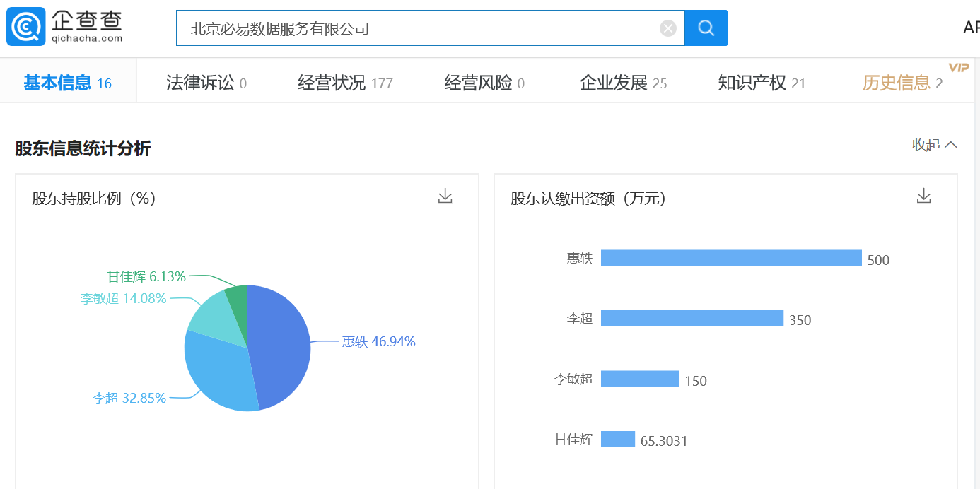This screenshot has height=489, width=980.
Task: Click the 500 value label
Action: 878,260
